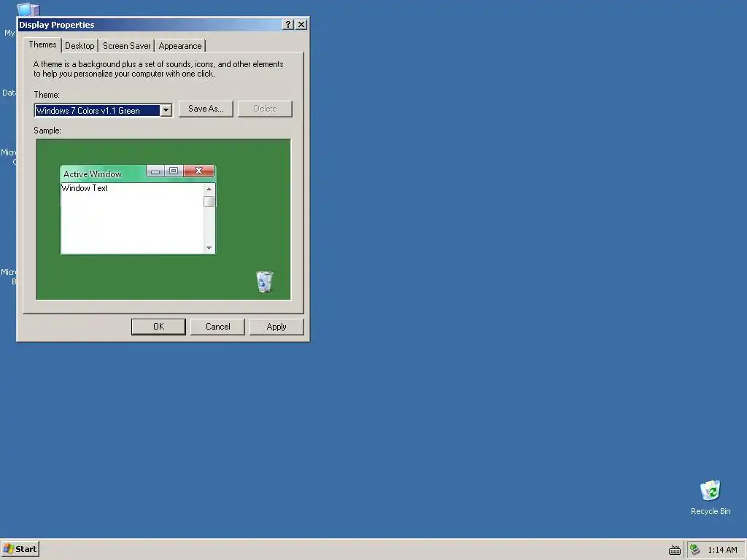Click the sample window scrollbar thumb

point(209,201)
